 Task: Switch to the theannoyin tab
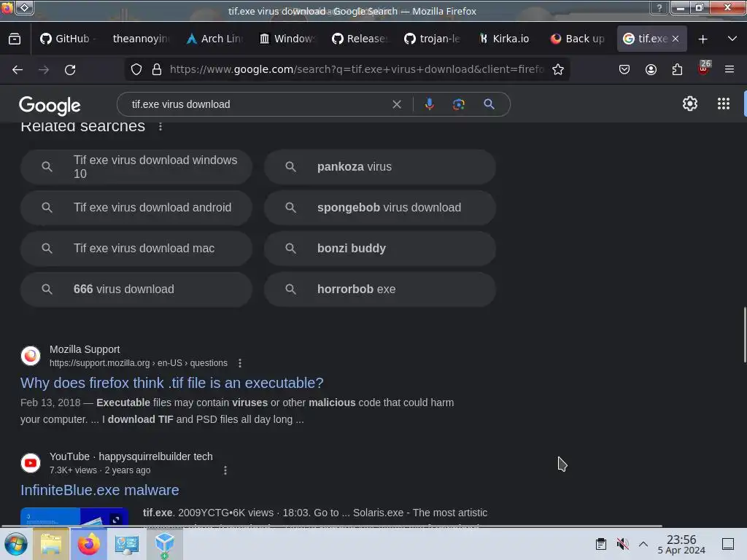[x=141, y=39]
